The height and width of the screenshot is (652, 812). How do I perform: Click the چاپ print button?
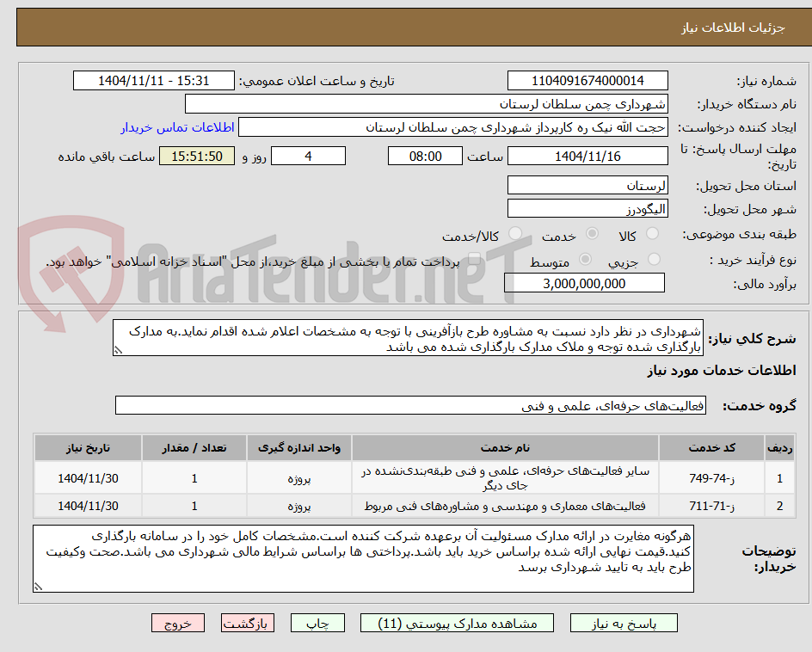click(x=317, y=624)
